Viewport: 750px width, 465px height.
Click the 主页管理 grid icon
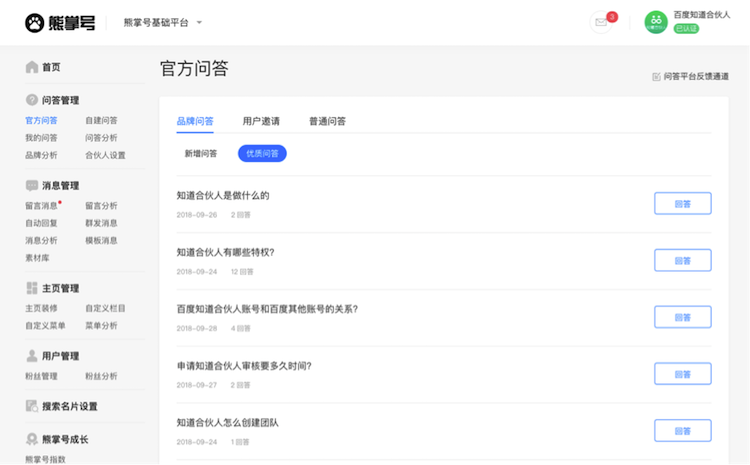pos(32,288)
